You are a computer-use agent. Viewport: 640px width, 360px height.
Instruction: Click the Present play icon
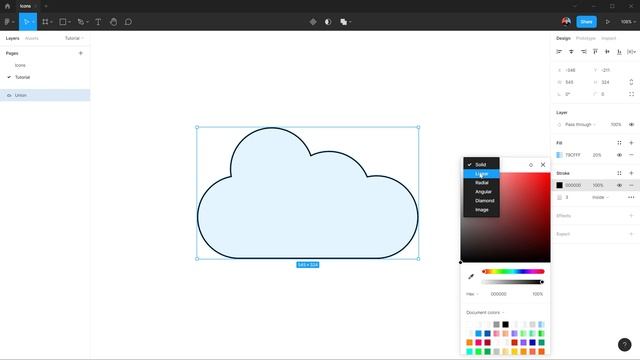click(608, 22)
